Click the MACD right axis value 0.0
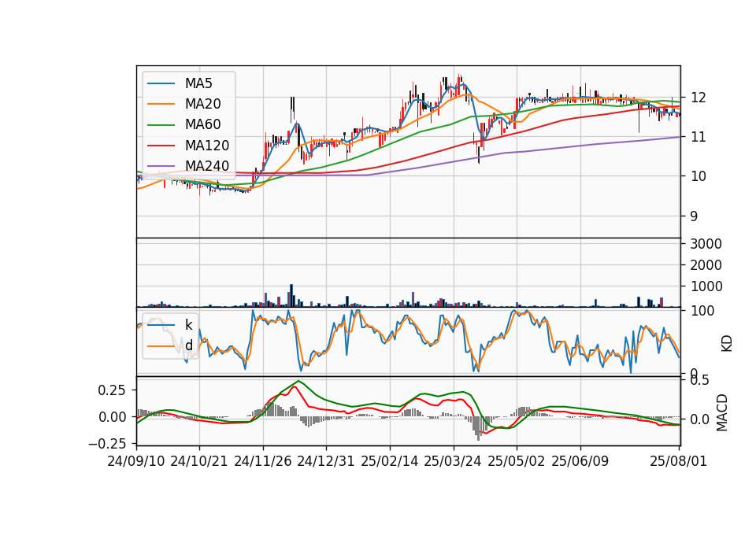Screen dimensions: 756x543 tap(699, 419)
